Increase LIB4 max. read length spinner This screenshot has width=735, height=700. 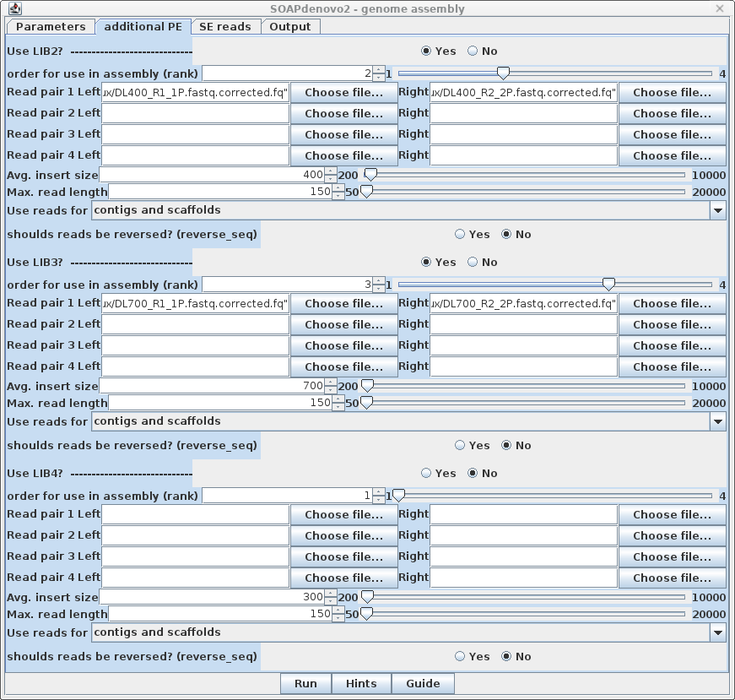click(338, 610)
